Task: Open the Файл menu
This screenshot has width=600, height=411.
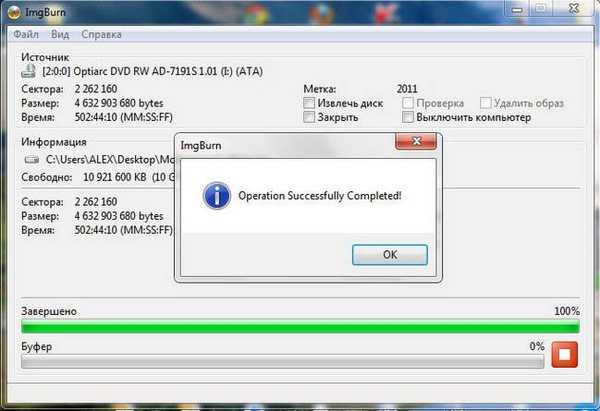Action: pos(26,34)
